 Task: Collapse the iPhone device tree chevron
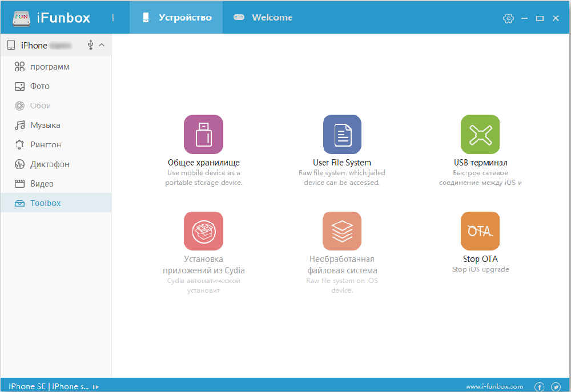point(102,45)
